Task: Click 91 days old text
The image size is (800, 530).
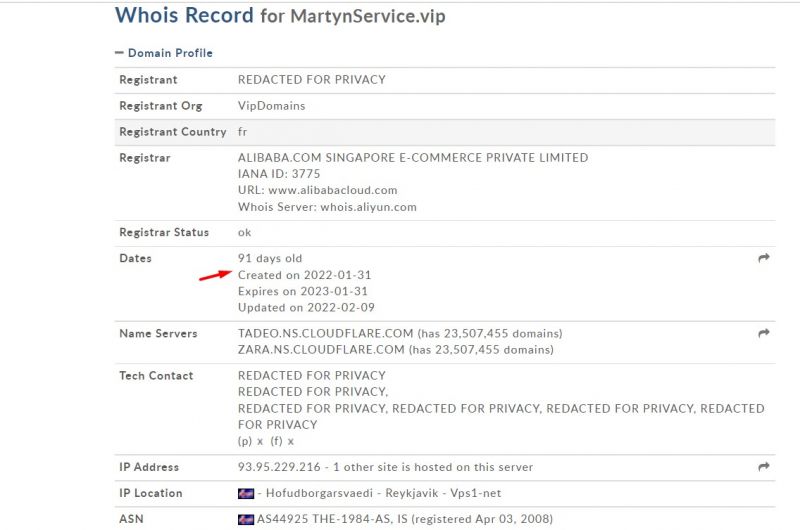Action: click(270, 258)
